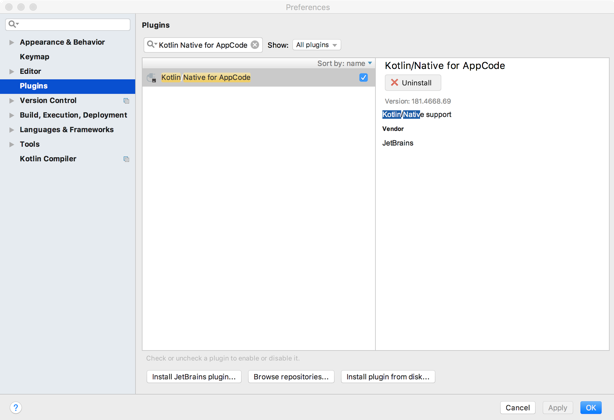This screenshot has width=614, height=420.
Task: Confirm with the OK button
Action: pos(591,407)
